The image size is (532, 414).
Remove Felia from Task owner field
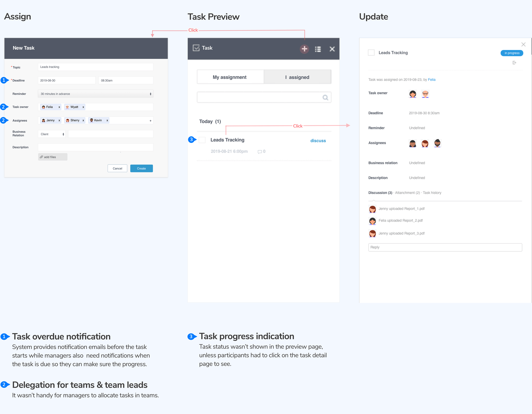click(x=59, y=107)
